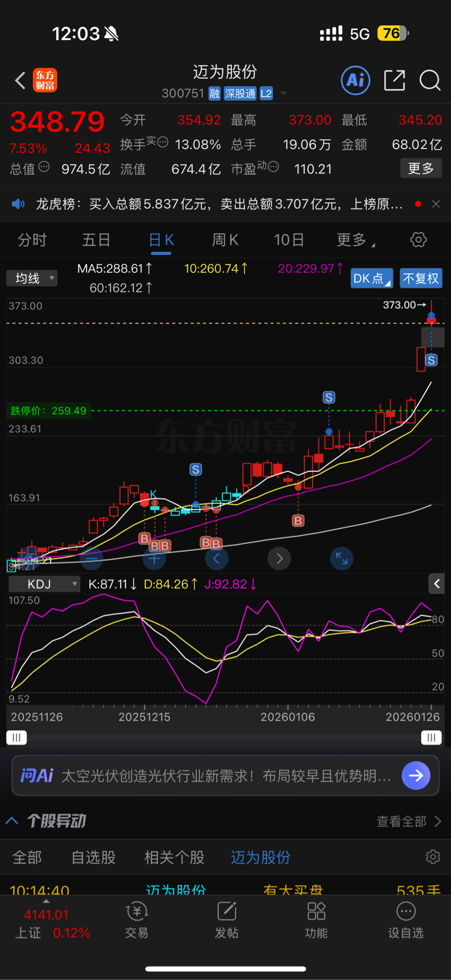Open the 发帖 post icon
The height and width of the screenshot is (980, 451).
tap(227, 921)
